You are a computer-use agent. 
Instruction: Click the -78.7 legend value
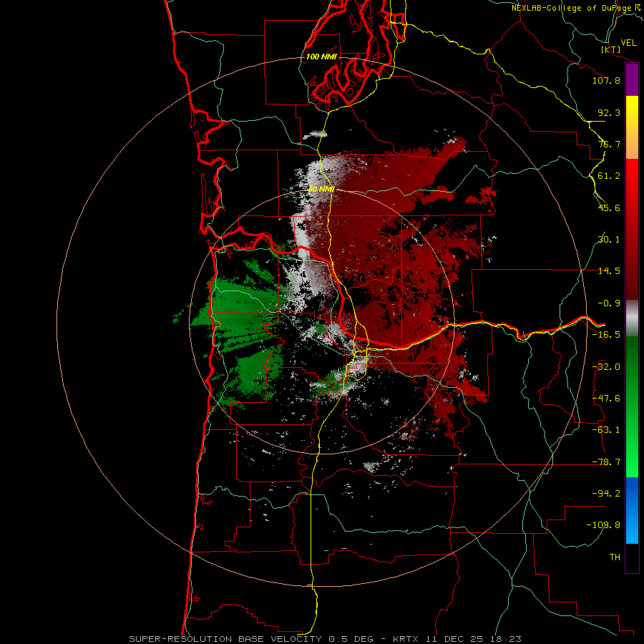pos(606,462)
